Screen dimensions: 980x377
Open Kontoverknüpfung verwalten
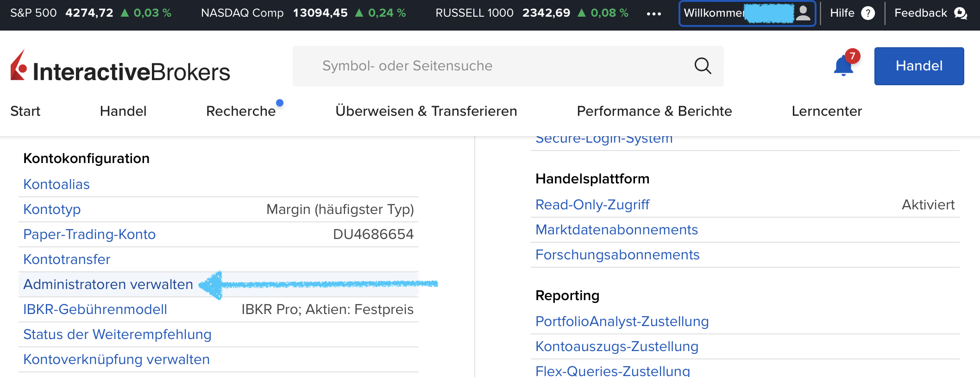coord(116,359)
